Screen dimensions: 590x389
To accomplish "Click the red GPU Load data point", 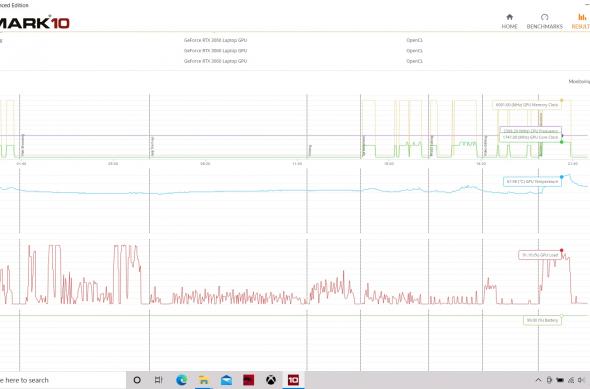I will (561, 250).
